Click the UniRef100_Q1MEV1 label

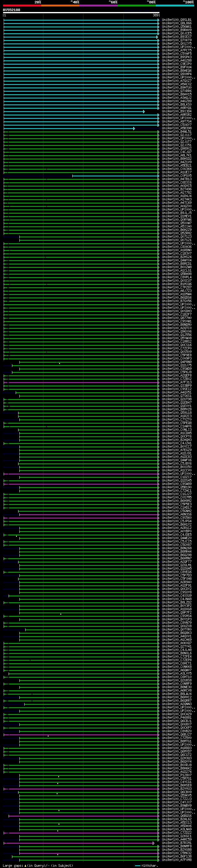(x=177, y=216)
